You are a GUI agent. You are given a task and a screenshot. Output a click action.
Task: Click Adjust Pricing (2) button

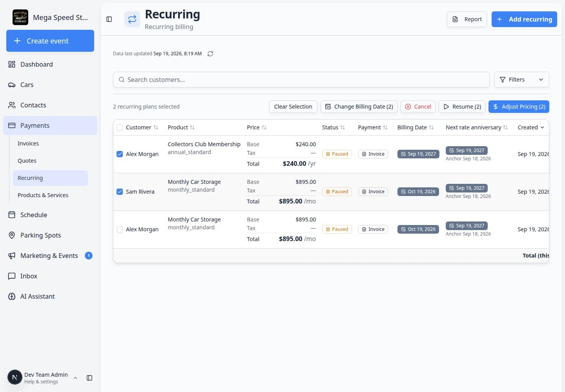[519, 107]
